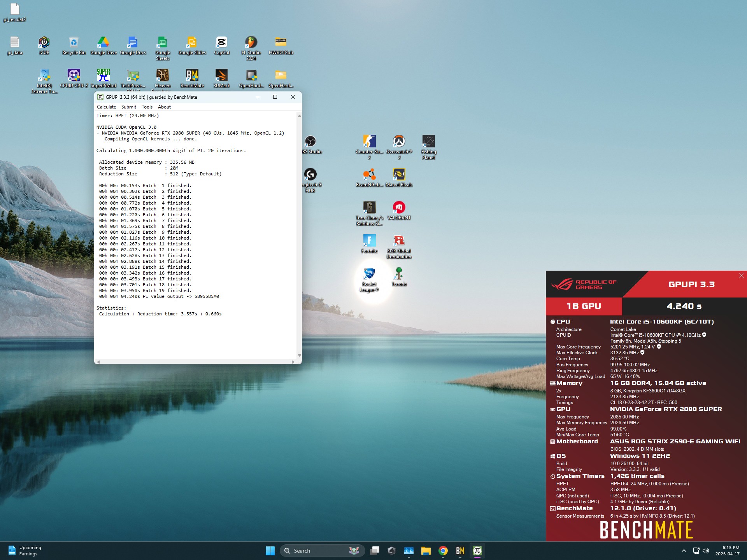Click the Windows Start button
Screen dimensions: 747x560
pos(270,551)
